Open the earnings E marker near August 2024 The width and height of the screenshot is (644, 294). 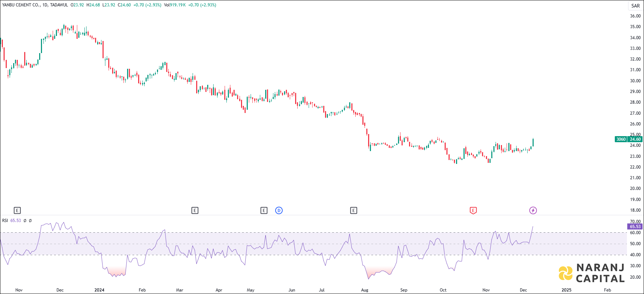point(354,211)
